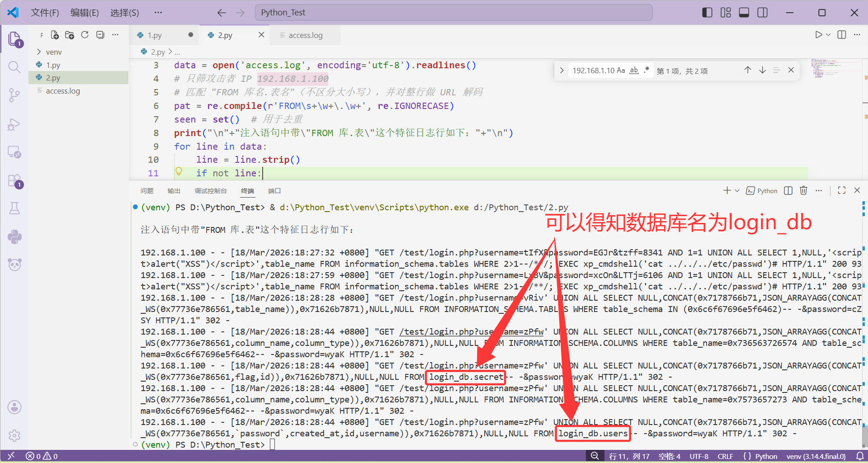Close the find widget
The width and height of the screenshot is (868, 463).
coord(791,70)
